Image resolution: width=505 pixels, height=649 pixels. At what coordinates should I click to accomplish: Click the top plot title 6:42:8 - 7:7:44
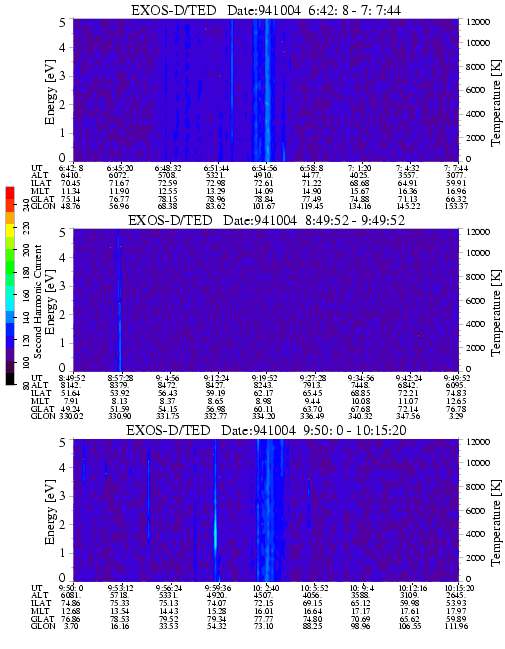coord(266,10)
